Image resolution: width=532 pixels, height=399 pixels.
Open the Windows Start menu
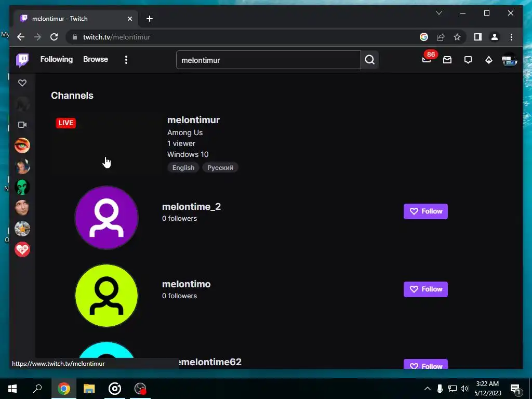click(x=12, y=389)
